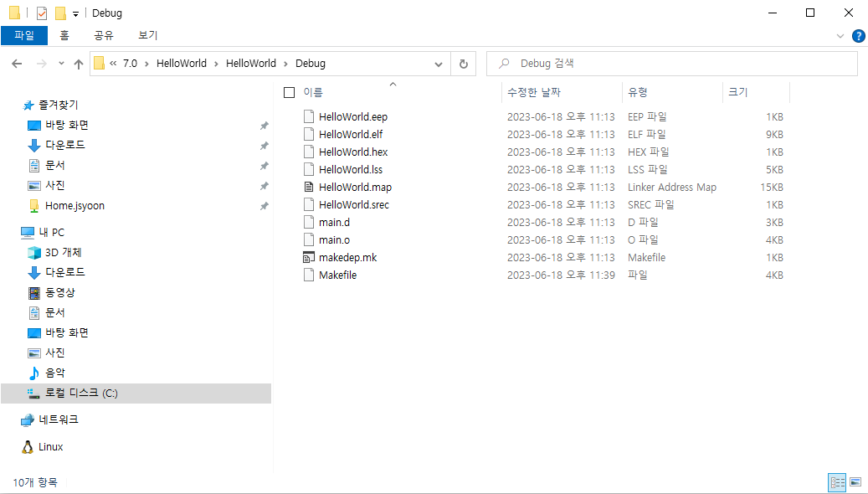Open the 3D 개체 folder
This screenshot has width=868, height=494.
click(x=63, y=253)
